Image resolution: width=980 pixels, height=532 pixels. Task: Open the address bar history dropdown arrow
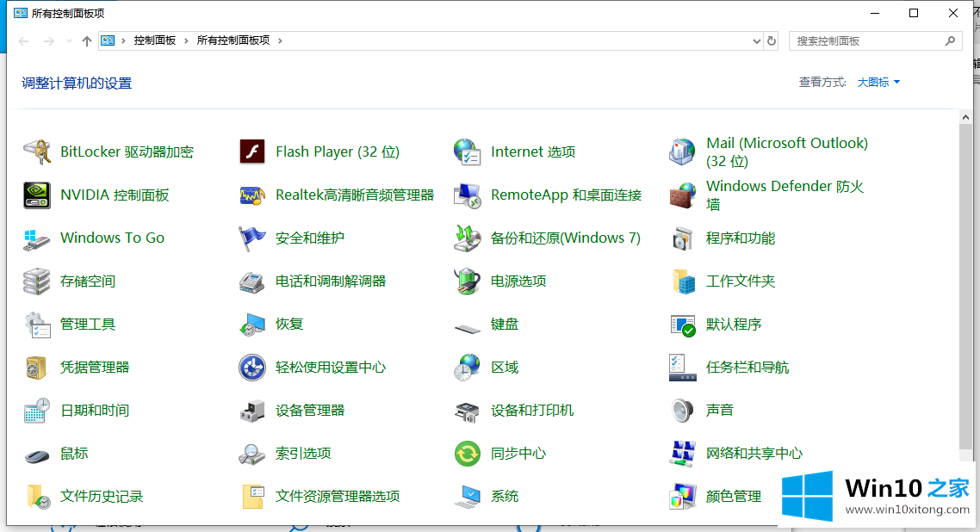756,41
